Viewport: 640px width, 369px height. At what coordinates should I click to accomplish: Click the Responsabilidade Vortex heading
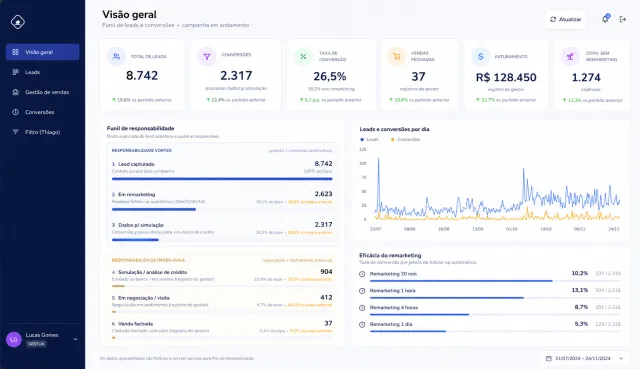pyautogui.click(x=142, y=151)
